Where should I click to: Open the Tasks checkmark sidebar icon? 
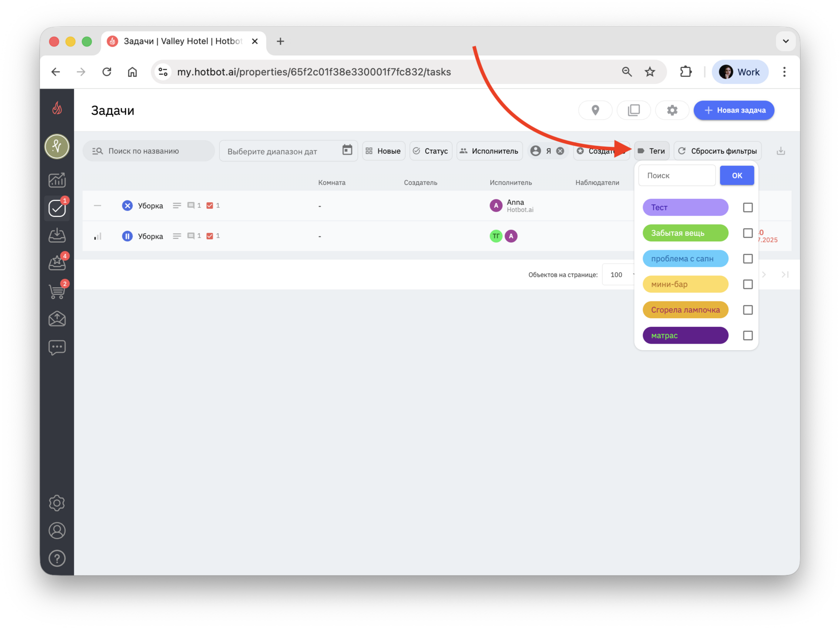(x=57, y=208)
